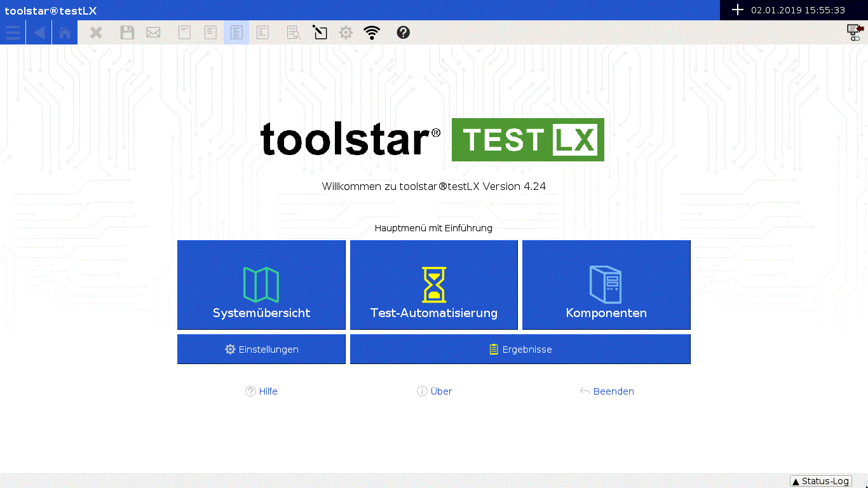The width and height of the screenshot is (868, 488).
Task: View Ergebnisse
Action: pyautogui.click(x=520, y=349)
